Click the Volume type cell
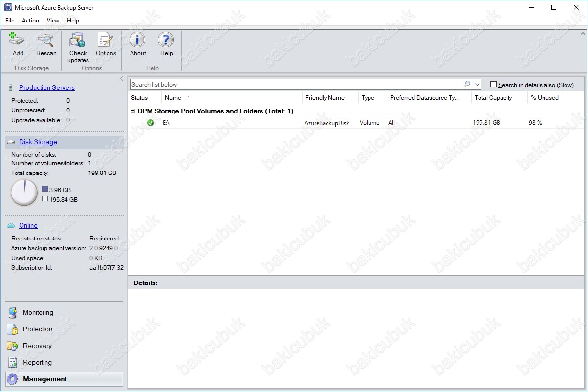588x392 pixels. 370,123
